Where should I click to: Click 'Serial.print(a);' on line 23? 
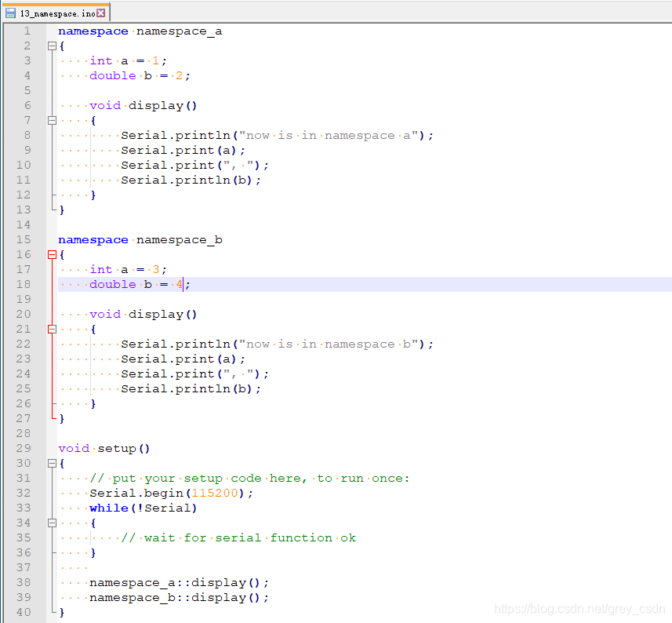(183, 359)
